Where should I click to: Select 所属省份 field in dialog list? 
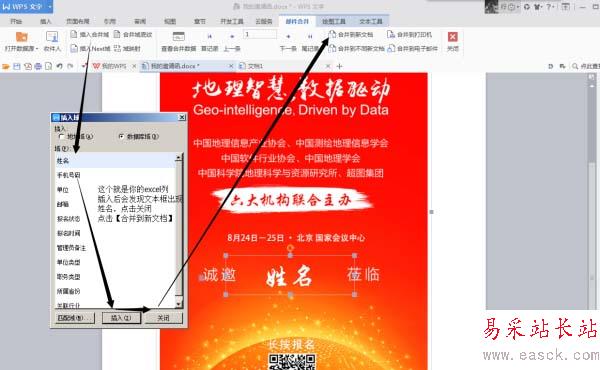tap(115, 292)
